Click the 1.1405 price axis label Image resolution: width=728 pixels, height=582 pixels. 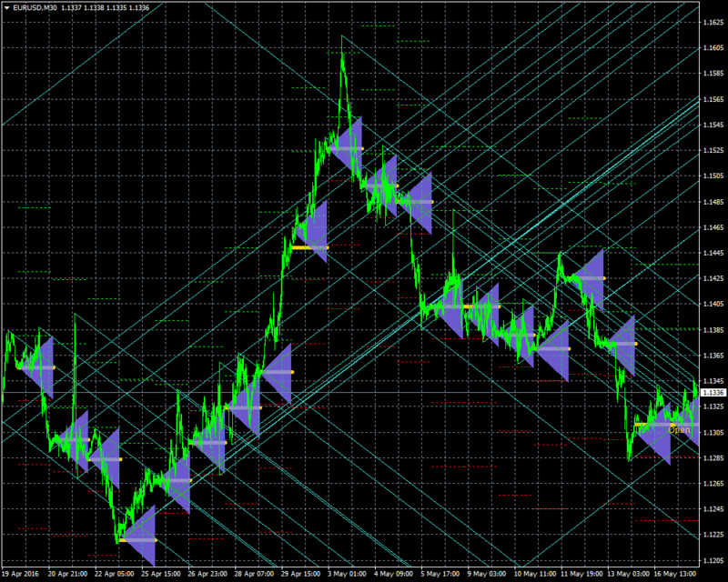pos(713,304)
